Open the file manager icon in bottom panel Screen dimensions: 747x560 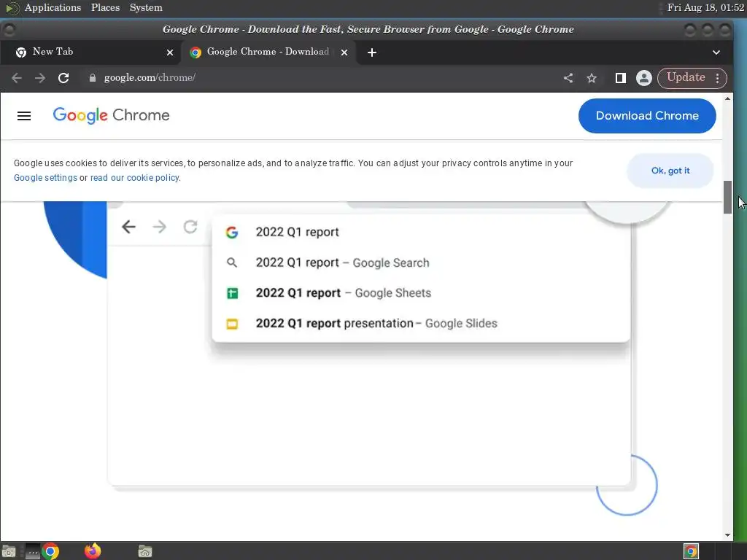click(145, 551)
